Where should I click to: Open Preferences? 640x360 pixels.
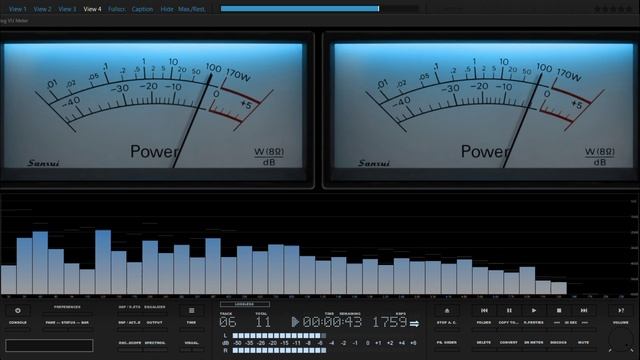coord(67,307)
